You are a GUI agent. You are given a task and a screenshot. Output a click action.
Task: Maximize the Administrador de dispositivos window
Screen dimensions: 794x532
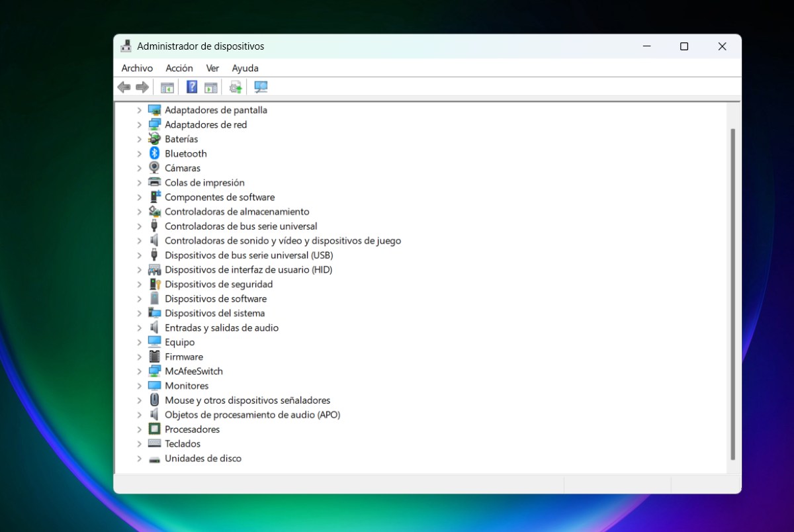pyautogui.click(x=684, y=46)
